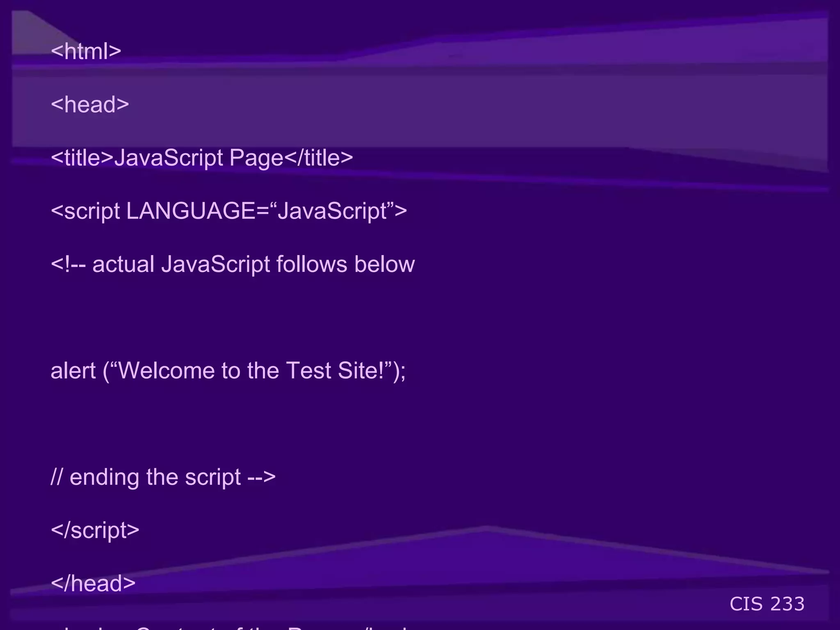Click the word 'alert'
The width and height of the screenshot is (840, 630).
73,371
